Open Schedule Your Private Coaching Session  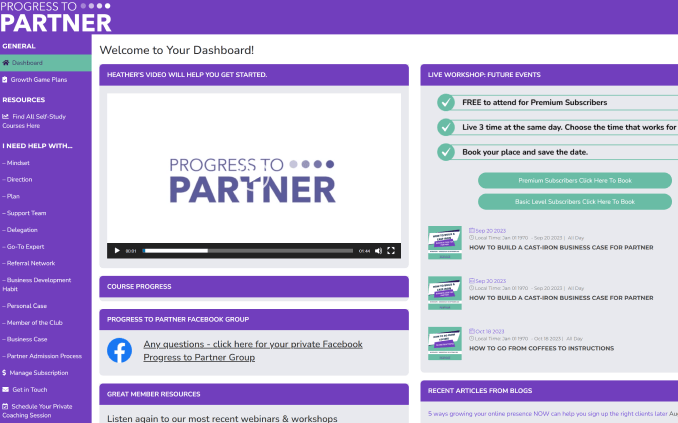point(37,410)
